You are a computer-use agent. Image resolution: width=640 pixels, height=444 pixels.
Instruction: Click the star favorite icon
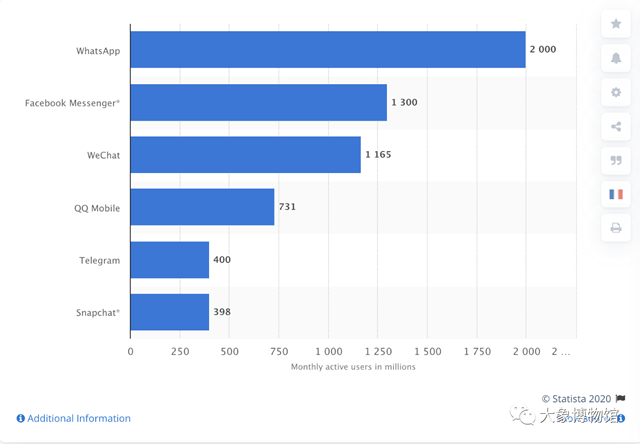[x=616, y=24]
